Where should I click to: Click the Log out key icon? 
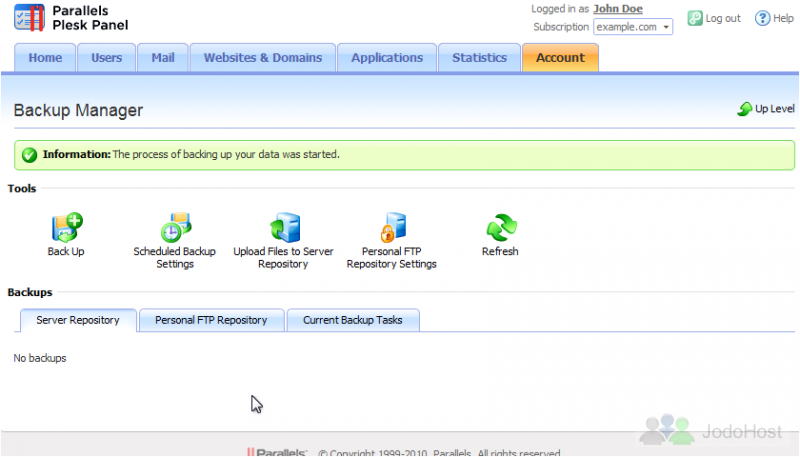(x=694, y=18)
